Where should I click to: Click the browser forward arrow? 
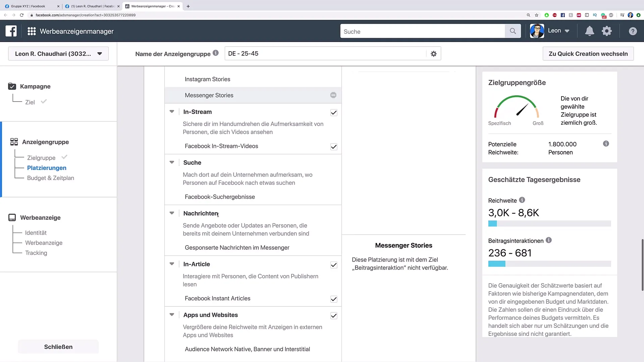pos(13,15)
